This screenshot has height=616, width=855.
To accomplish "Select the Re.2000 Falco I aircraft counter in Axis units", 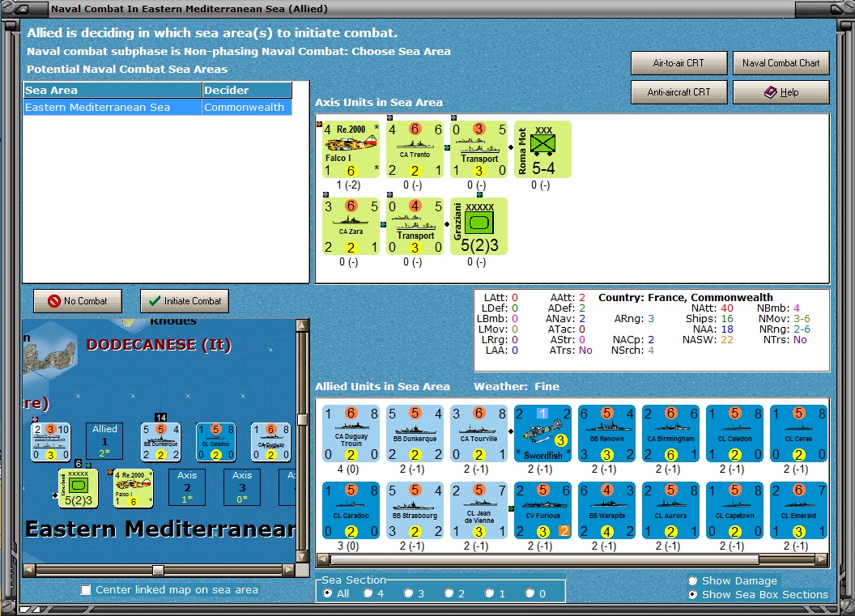I will (x=351, y=150).
